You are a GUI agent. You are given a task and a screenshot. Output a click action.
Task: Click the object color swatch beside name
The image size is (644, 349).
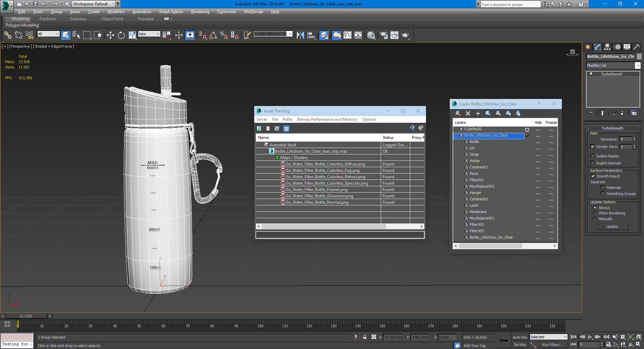coord(639,56)
